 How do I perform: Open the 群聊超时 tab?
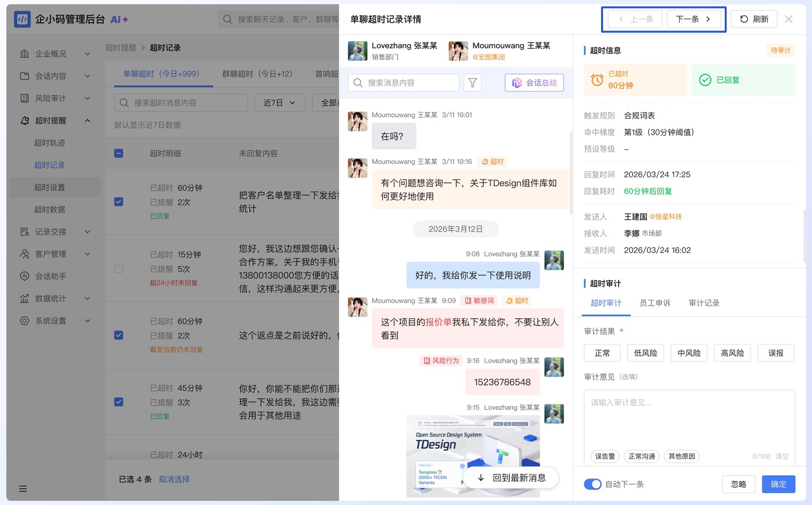pyautogui.click(x=257, y=74)
